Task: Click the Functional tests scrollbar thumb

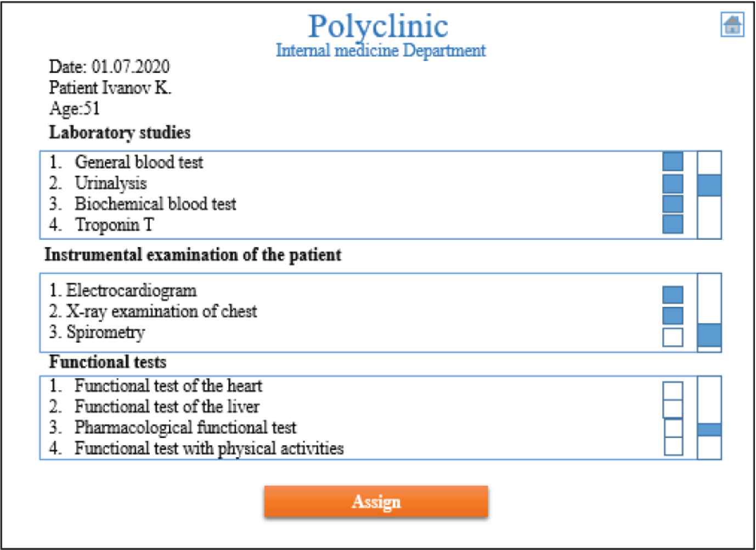Action: 709,430
